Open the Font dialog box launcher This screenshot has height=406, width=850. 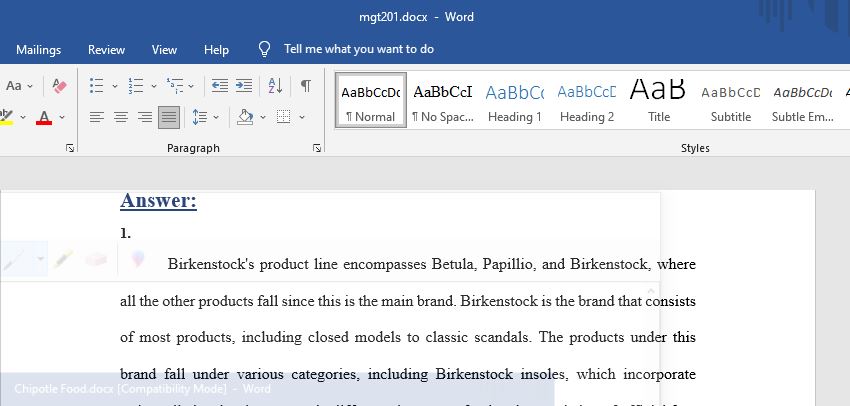coord(70,148)
